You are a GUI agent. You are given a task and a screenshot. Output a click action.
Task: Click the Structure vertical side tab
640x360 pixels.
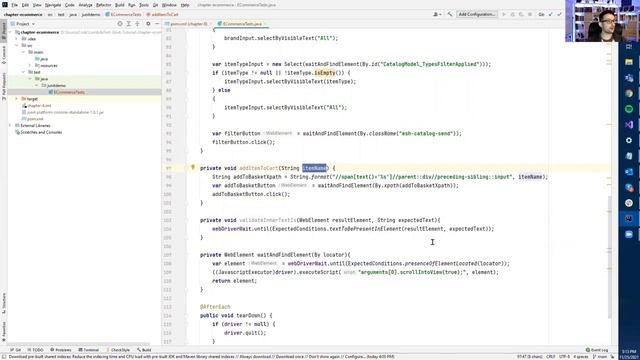[x=4, y=303]
